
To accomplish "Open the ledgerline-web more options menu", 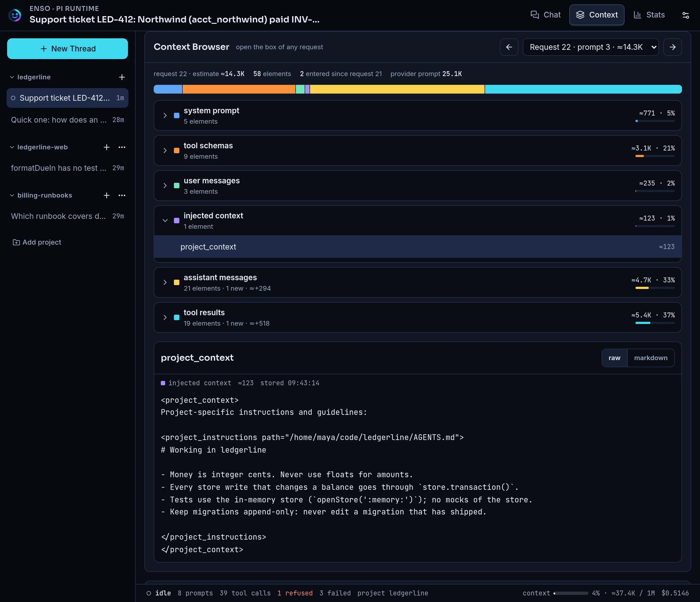I will pyautogui.click(x=122, y=147).
